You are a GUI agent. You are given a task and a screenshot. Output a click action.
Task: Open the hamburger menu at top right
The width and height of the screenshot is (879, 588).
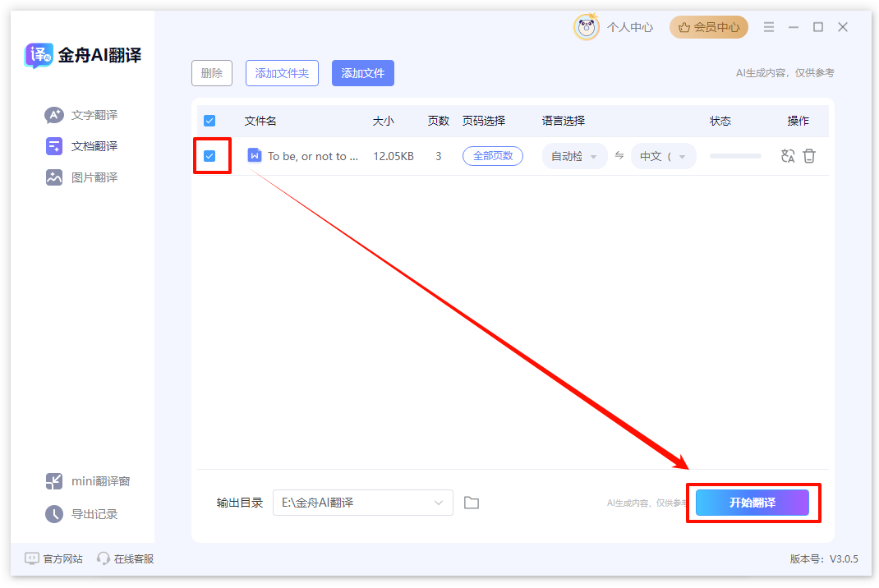(x=768, y=26)
